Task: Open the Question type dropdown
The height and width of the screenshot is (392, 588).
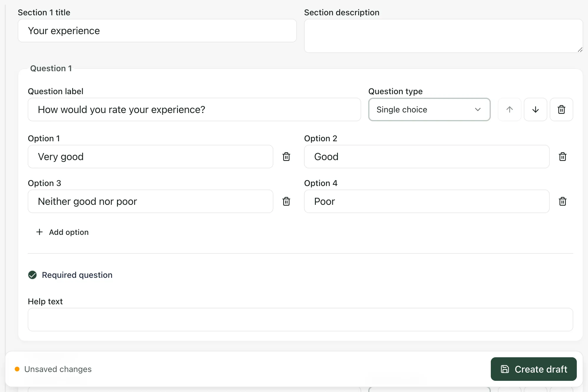Action: click(429, 109)
